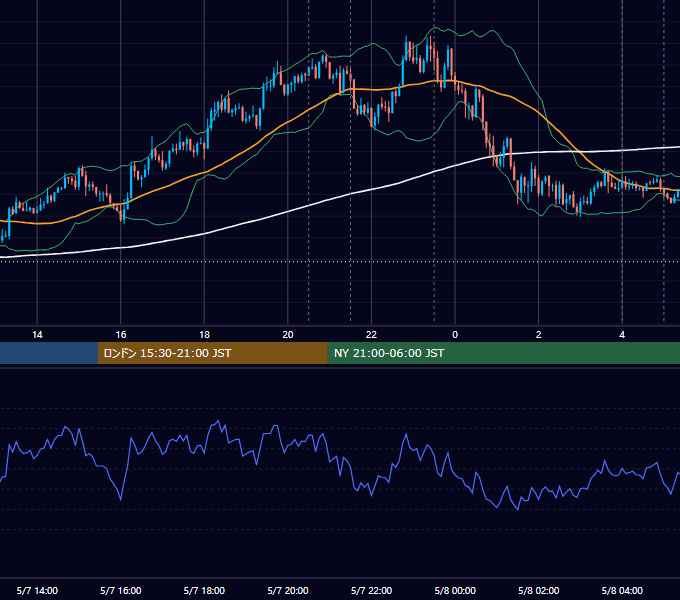Click the 4 hour axis label

(x=622, y=335)
